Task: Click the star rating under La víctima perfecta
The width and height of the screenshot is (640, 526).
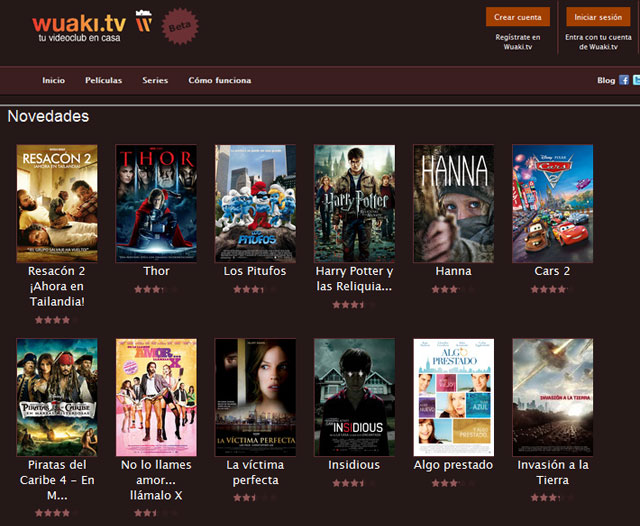Action: point(256,497)
